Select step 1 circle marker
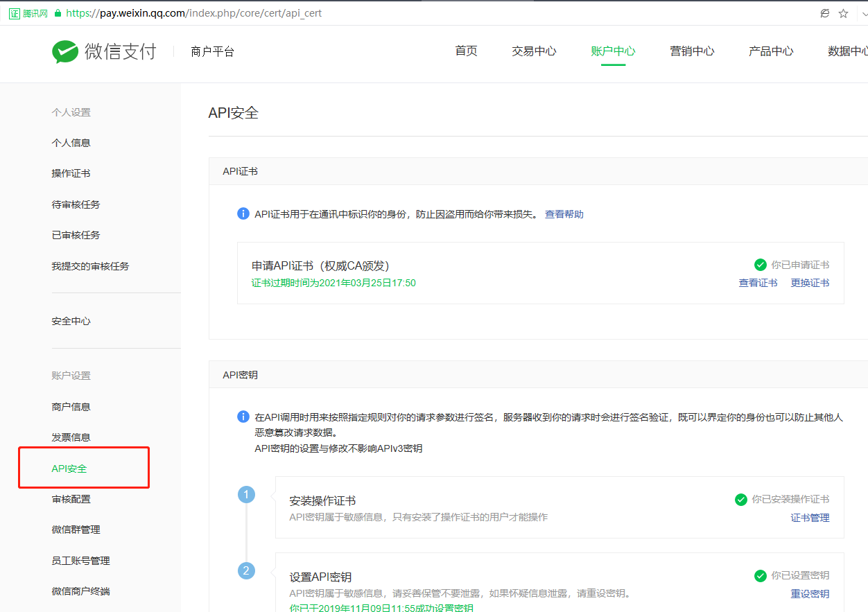The height and width of the screenshot is (612, 868). 246,495
